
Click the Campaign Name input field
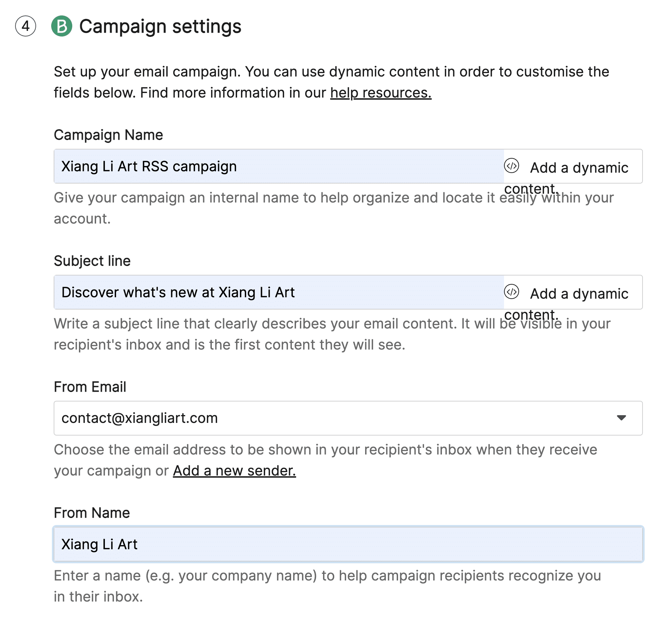point(279,166)
